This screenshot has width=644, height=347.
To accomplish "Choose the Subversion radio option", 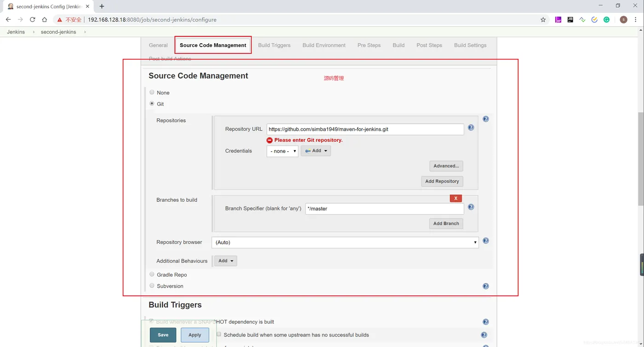I will click(x=152, y=285).
